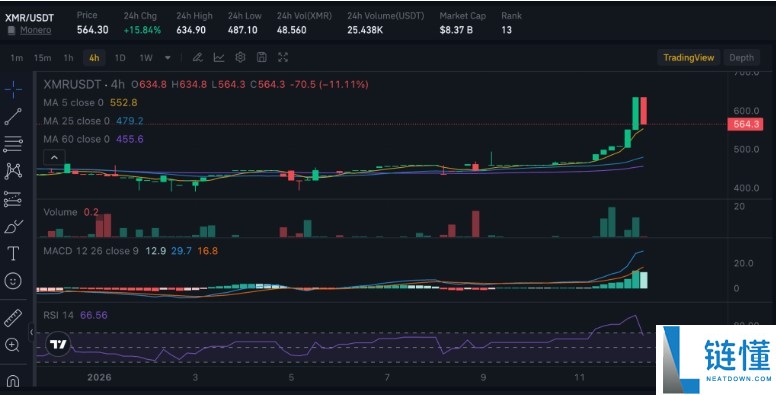Open the emoji icons tool
Screen dimensions: 776x395
click(x=13, y=281)
